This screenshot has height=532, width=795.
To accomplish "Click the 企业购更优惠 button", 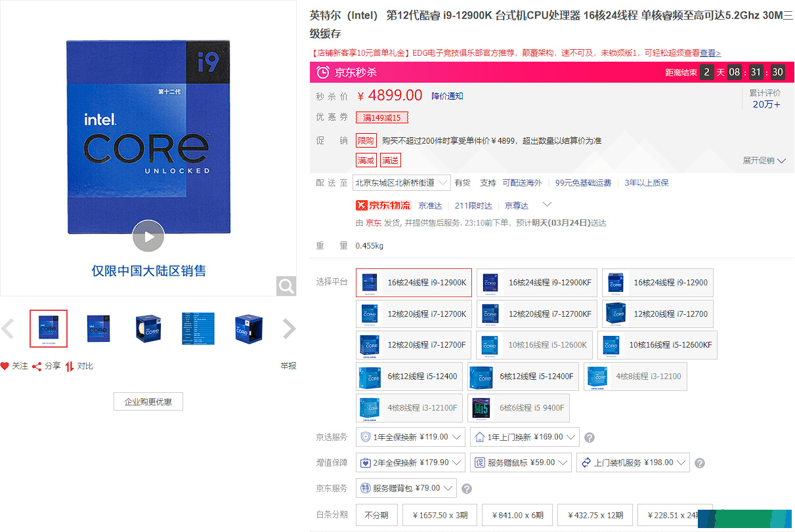I will 148,401.
